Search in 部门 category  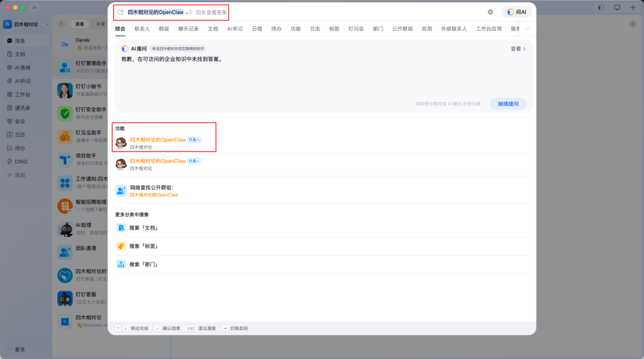(323, 264)
